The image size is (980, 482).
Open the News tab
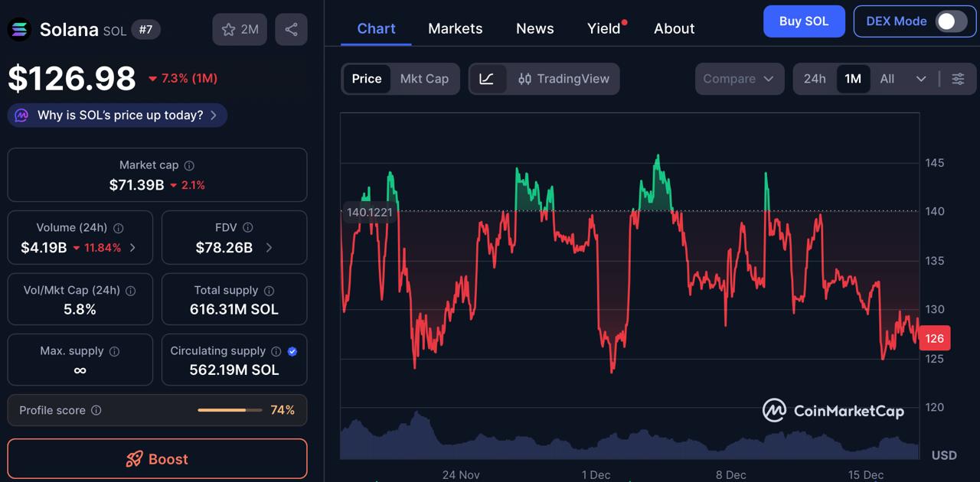pyautogui.click(x=534, y=28)
